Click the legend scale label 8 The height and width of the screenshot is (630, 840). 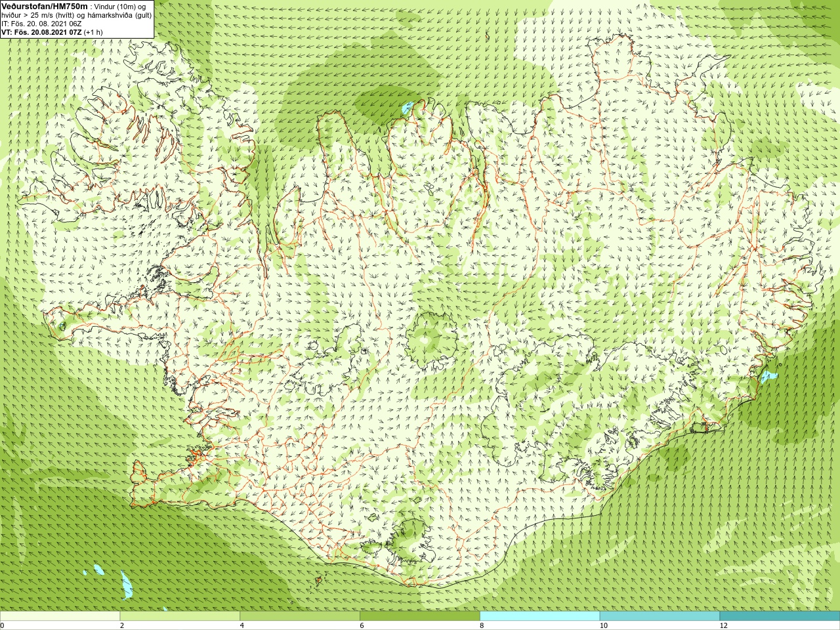pos(482,625)
